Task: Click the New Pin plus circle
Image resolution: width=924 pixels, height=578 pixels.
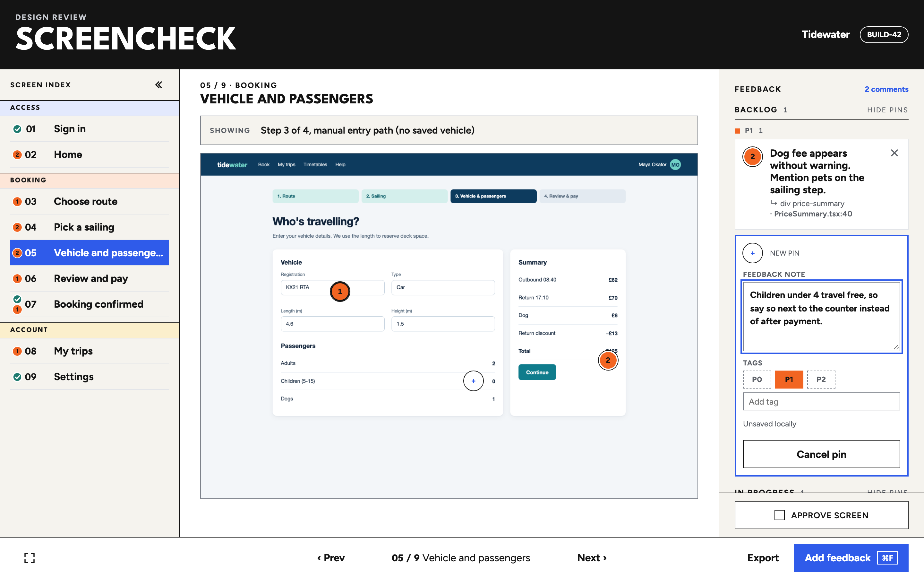Action: pos(753,253)
